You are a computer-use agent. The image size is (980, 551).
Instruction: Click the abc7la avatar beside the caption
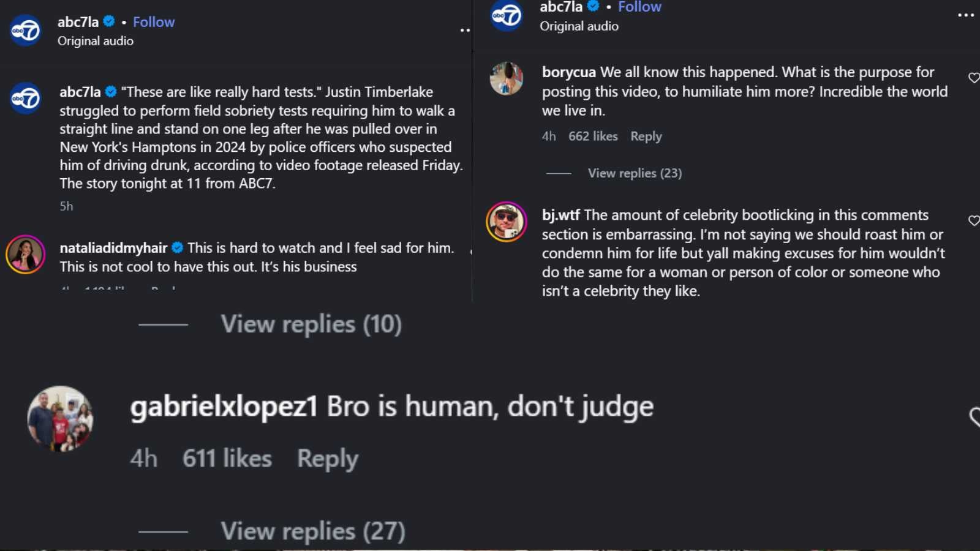(26, 98)
